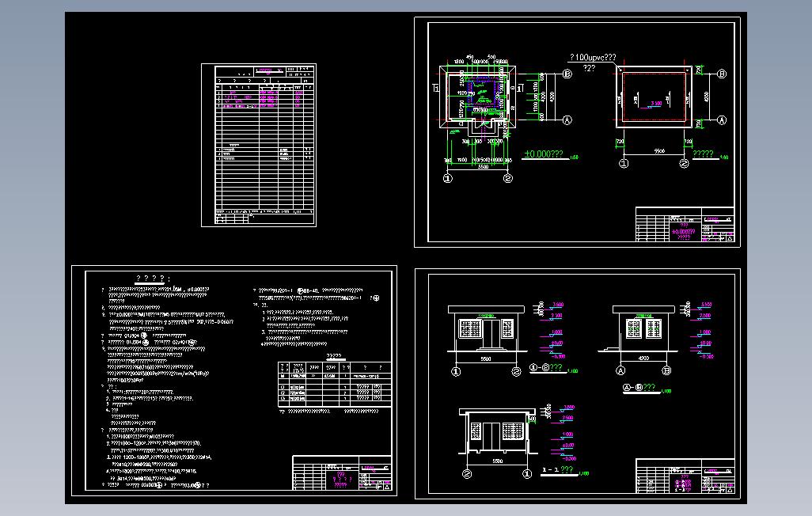Select axis bubble A right of roof plan
This screenshot has width=812, height=516.
pyautogui.click(x=722, y=120)
